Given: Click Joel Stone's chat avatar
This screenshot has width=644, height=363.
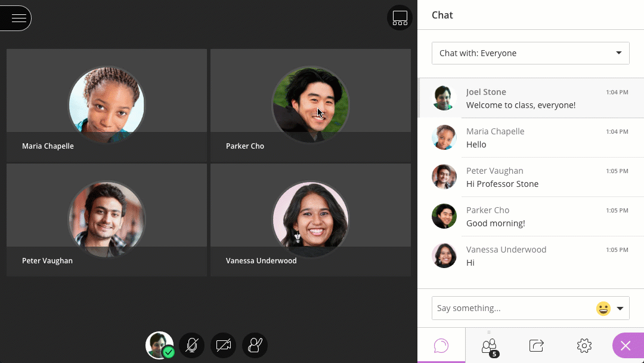Looking at the screenshot, I should tap(444, 98).
